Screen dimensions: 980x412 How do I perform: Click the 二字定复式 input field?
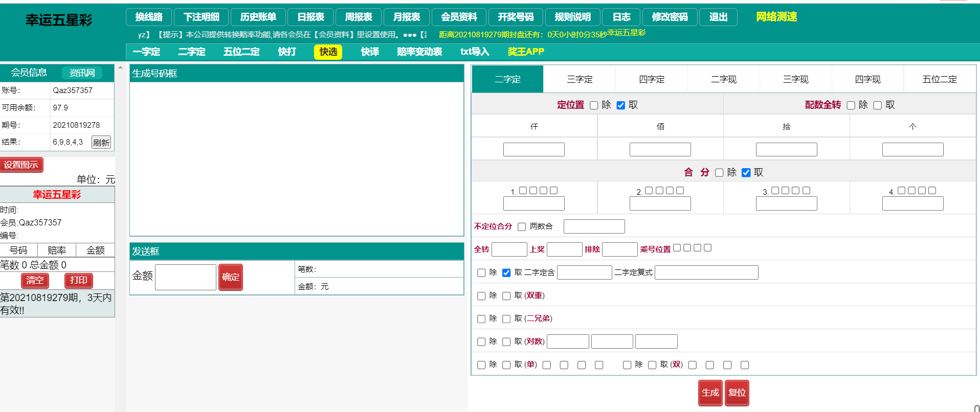706,272
